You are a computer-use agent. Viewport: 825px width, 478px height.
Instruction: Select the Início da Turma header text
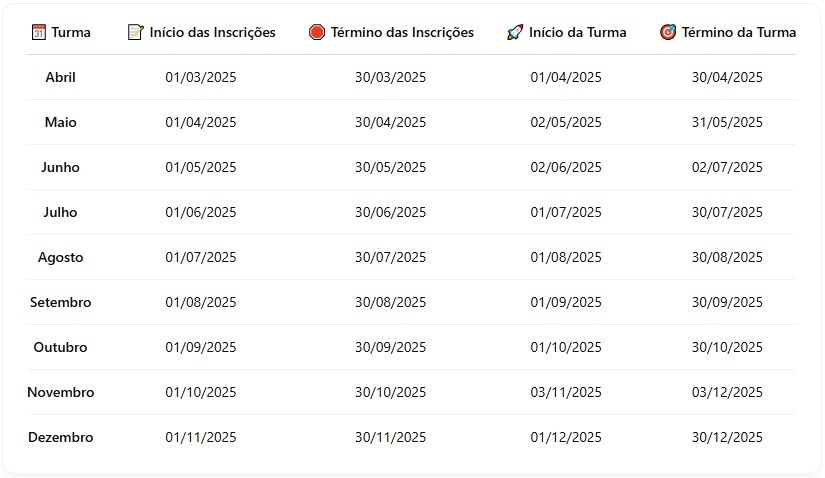click(578, 32)
